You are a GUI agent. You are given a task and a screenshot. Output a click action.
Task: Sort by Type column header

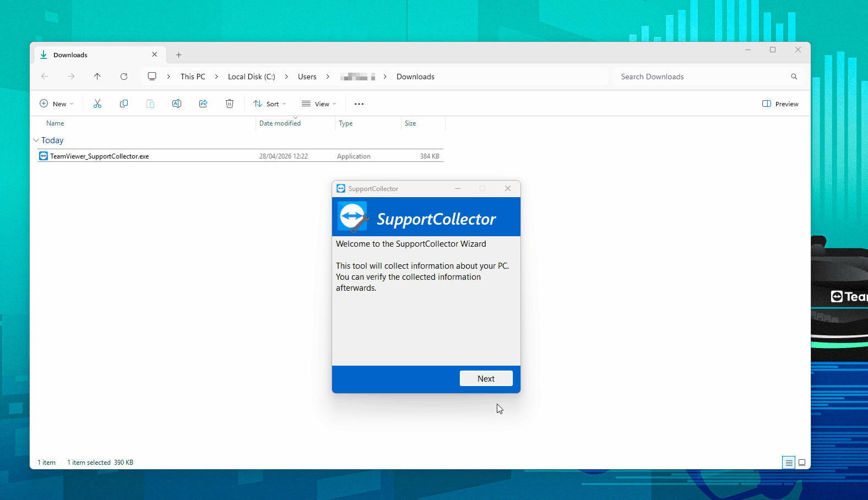click(x=346, y=123)
